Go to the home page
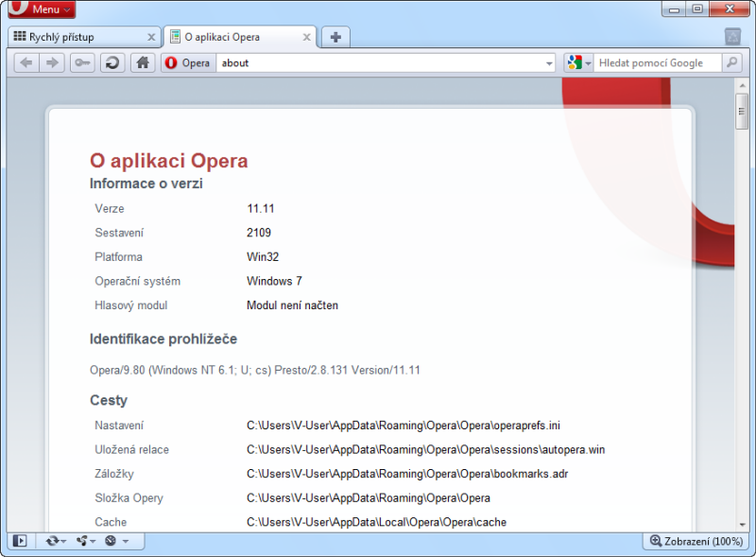The height and width of the screenshot is (557, 756). click(143, 62)
